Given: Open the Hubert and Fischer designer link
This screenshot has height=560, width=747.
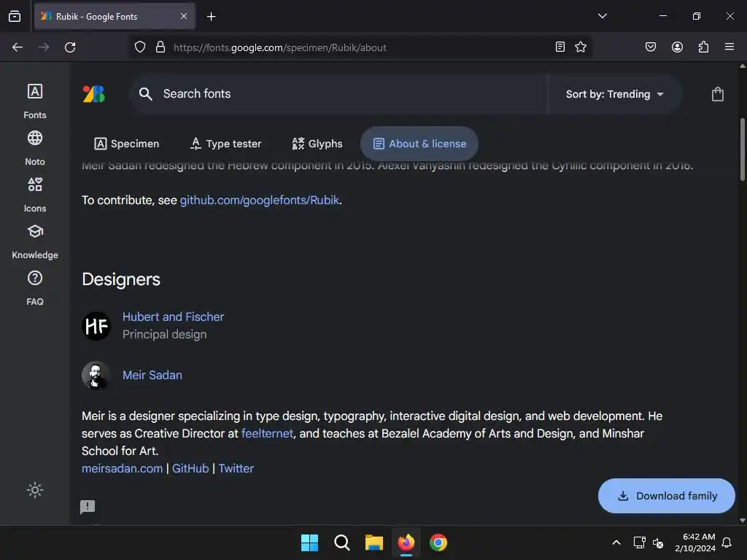Looking at the screenshot, I should pyautogui.click(x=173, y=316).
